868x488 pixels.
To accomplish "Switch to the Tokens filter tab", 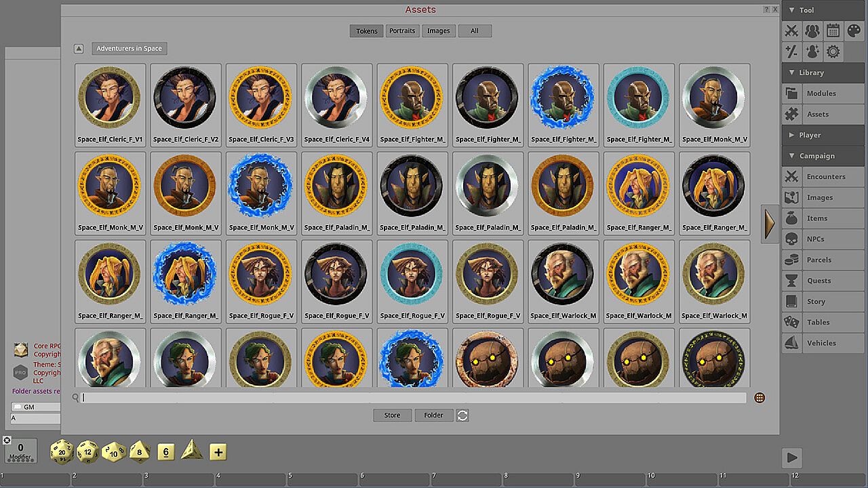I will [367, 30].
